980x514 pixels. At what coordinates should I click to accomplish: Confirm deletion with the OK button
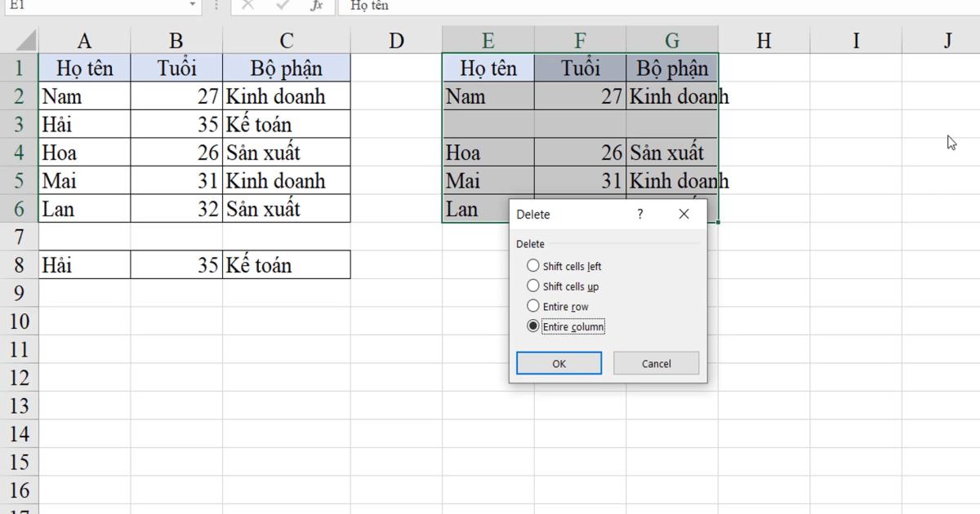tap(559, 362)
